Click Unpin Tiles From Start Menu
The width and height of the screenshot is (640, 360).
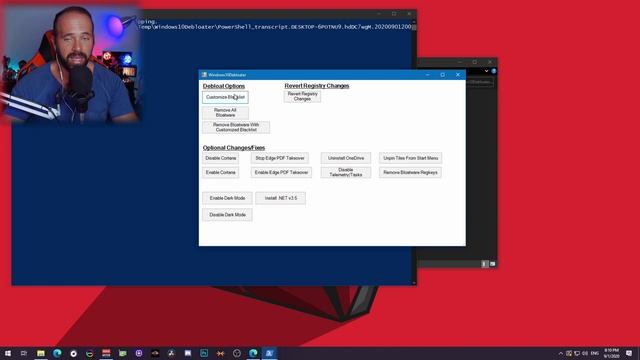pyautogui.click(x=410, y=158)
